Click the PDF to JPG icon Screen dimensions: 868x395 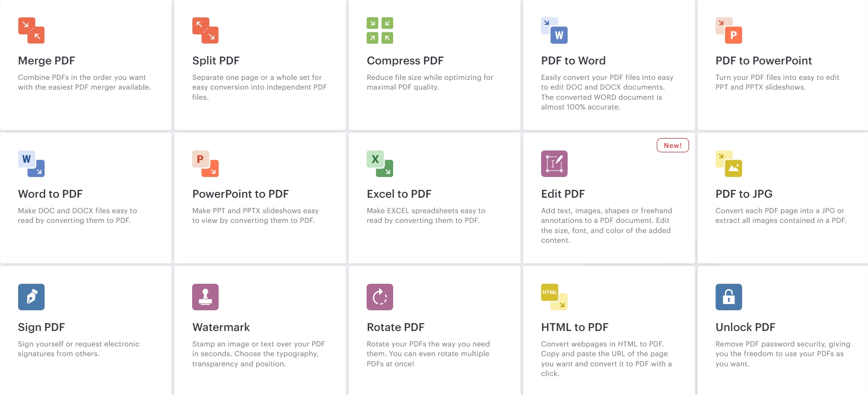click(x=729, y=164)
